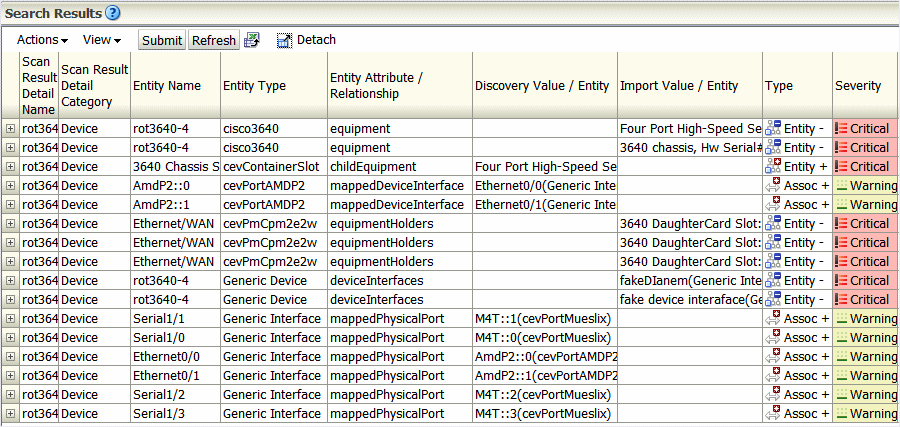The height and width of the screenshot is (427, 900).
Task: Click Warning severity icon in Serial1/3 row
Action: [x=841, y=413]
